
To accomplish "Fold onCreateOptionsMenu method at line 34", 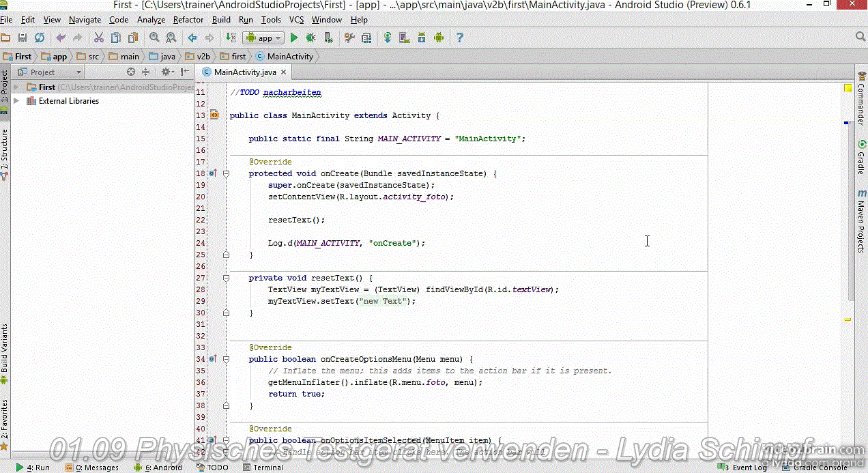I will tap(226, 359).
